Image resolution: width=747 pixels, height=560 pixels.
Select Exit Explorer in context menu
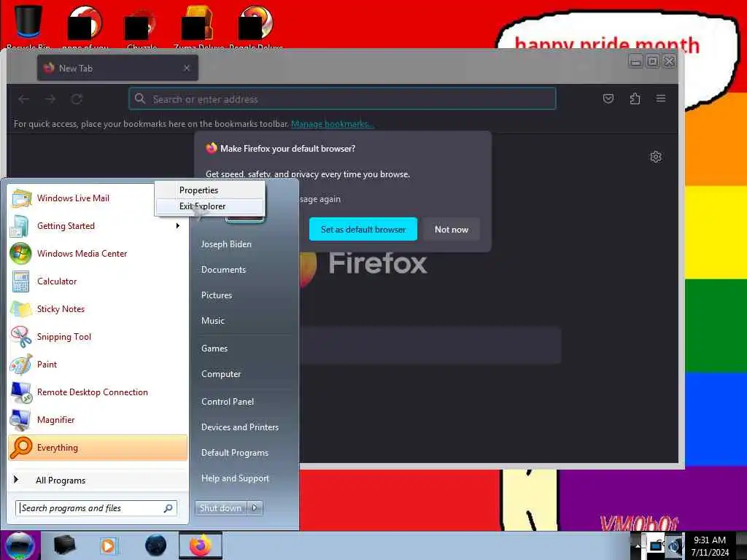pyautogui.click(x=209, y=206)
